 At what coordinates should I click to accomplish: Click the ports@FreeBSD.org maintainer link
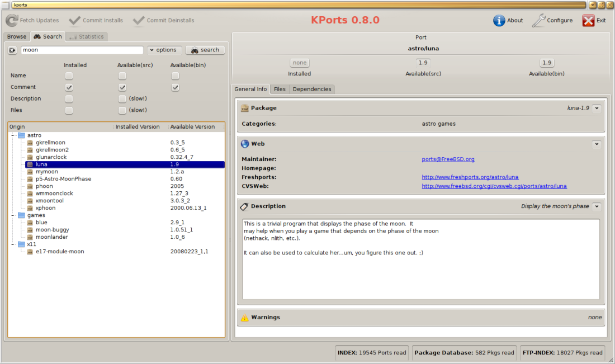448,159
